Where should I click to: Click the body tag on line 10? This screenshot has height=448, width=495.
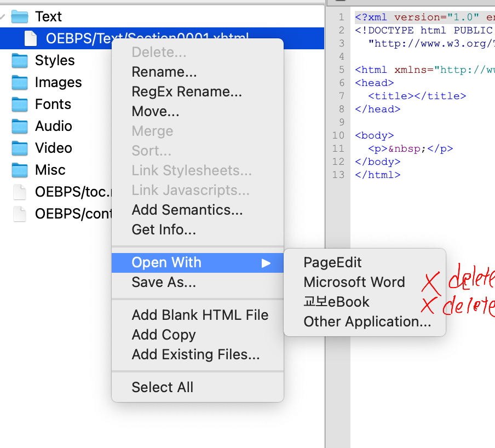click(x=375, y=135)
